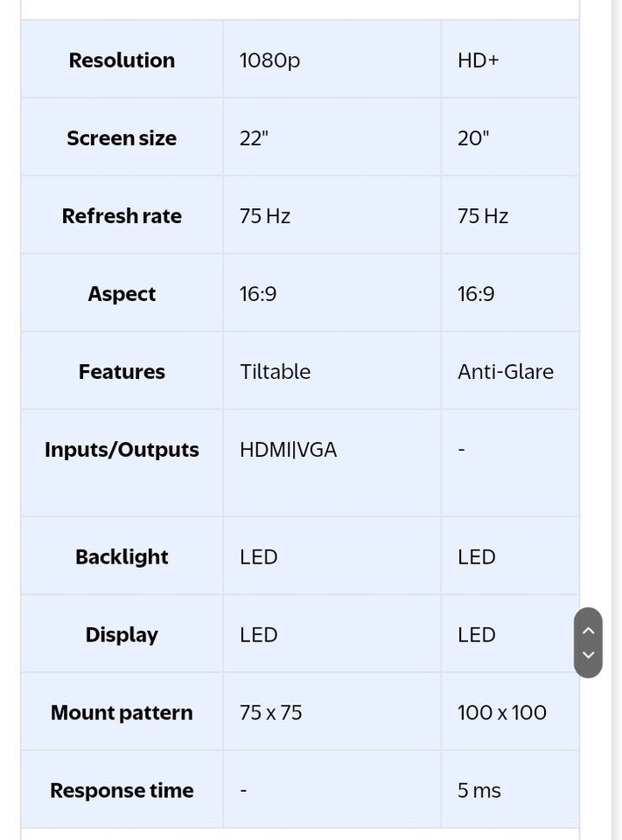Select the Mount pattern row label
The image size is (622, 840).
coord(122,713)
